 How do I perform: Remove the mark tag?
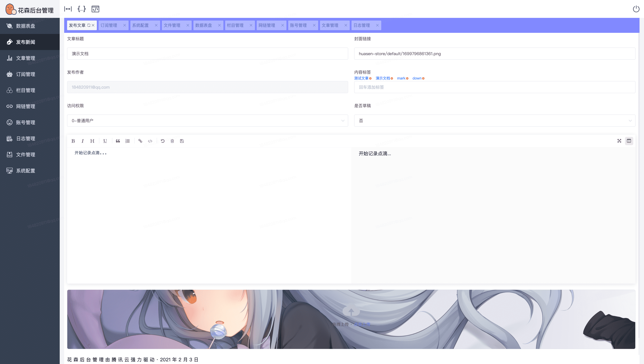(407, 79)
